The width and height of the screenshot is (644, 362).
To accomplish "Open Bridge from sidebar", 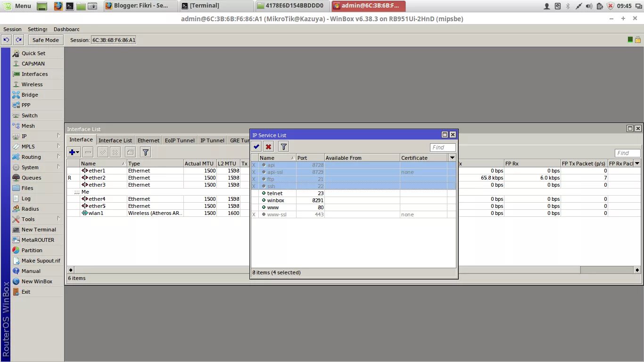I will tap(37, 95).
